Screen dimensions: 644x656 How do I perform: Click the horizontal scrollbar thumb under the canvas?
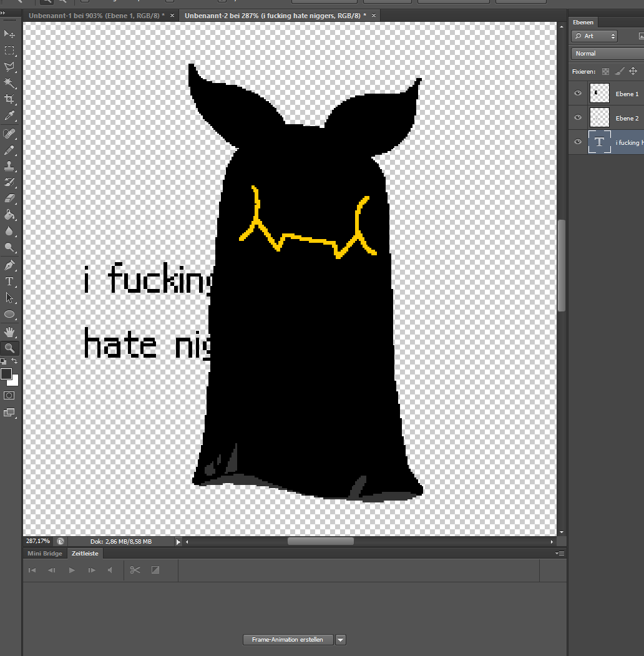coord(321,541)
